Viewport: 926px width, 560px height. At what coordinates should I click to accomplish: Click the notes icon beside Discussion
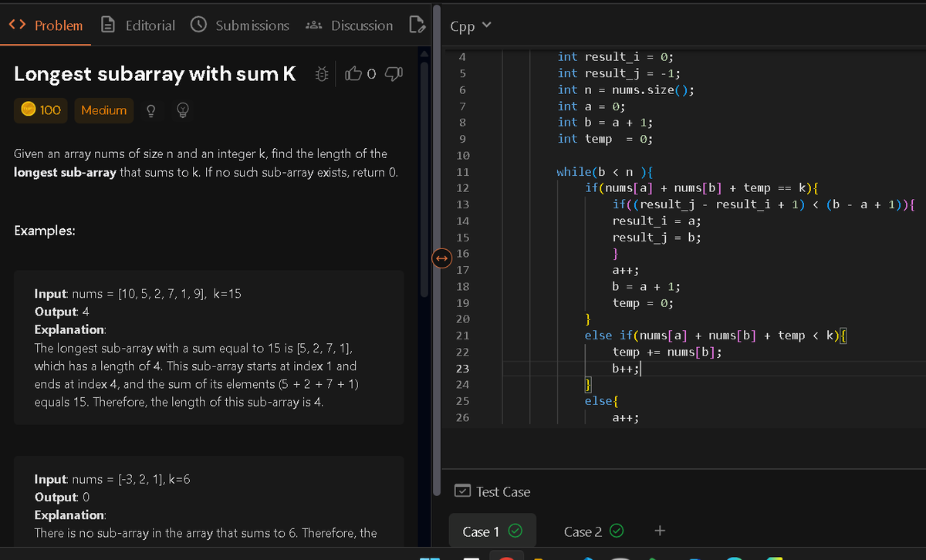point(417,25)
